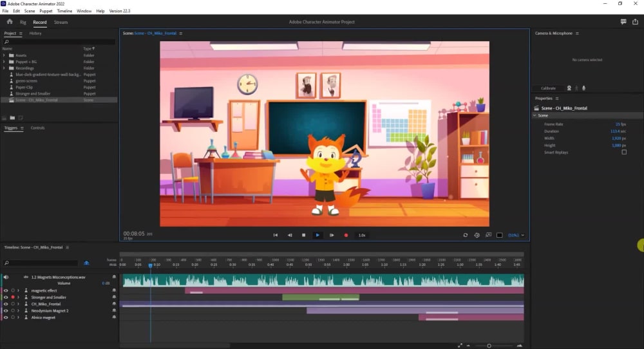Select the green-screen puppet
Screen dimensions: 644x349
pyautogui.click(x=26, y=81)
